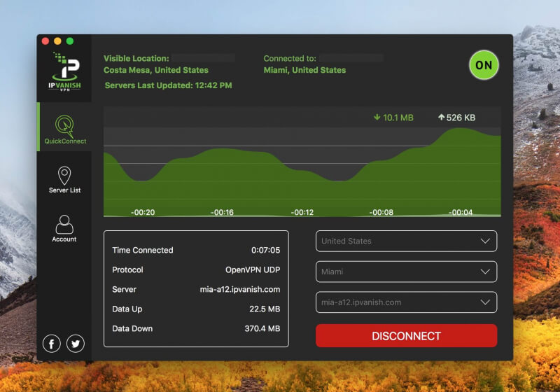Click the 526 KB upload indicator
The height and width of the screenshot is (392, 560).
click(456, 118)
